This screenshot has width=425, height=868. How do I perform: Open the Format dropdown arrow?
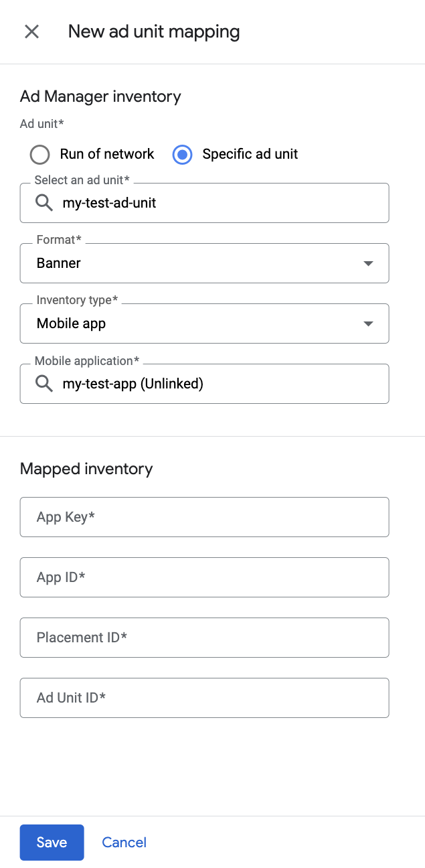coord(367,264)
